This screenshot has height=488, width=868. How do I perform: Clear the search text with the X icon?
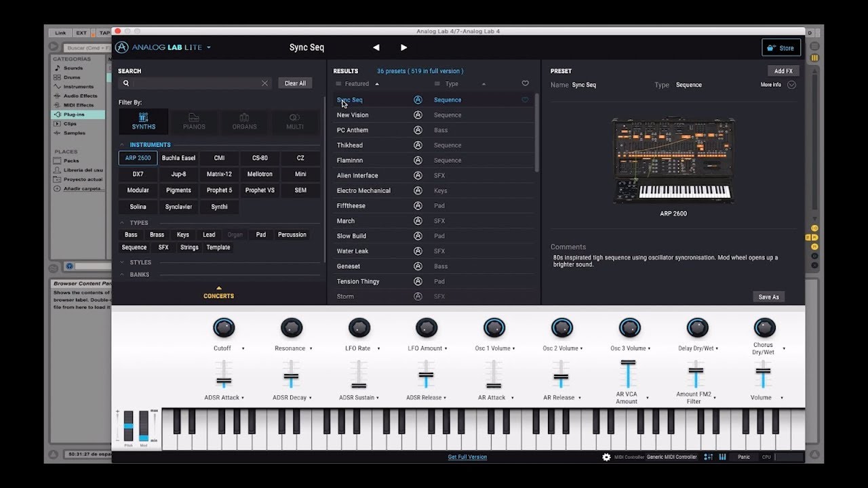click(264, 83)
